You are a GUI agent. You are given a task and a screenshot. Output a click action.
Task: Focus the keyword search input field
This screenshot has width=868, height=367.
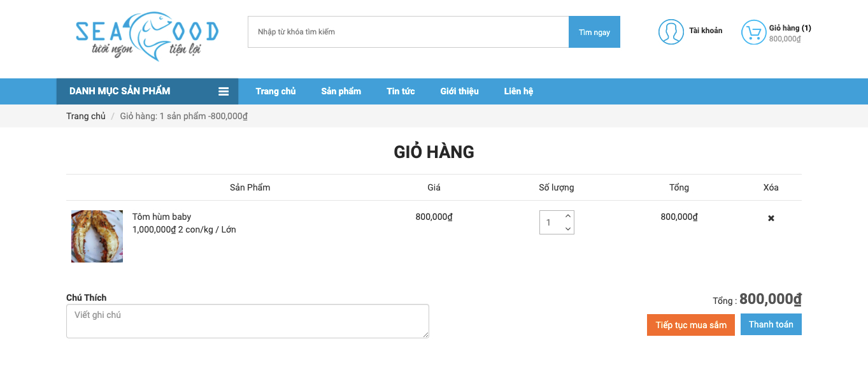click(408, 32)
